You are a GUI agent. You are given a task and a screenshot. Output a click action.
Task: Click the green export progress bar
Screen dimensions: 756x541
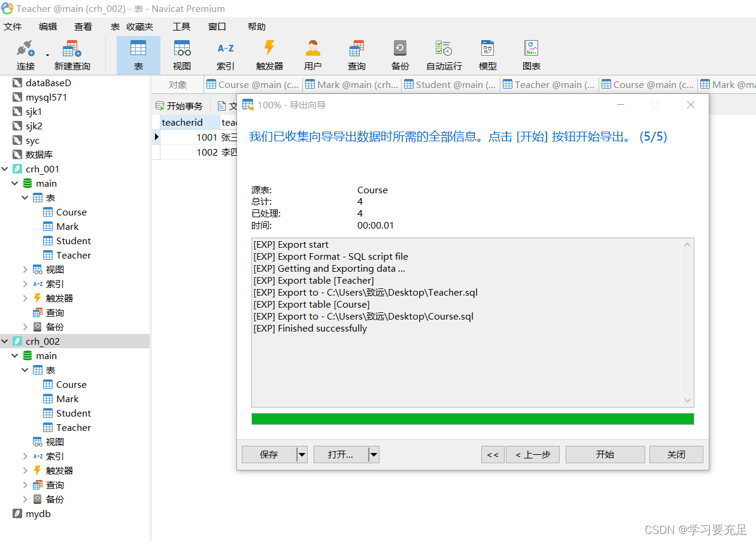[473, 419]
